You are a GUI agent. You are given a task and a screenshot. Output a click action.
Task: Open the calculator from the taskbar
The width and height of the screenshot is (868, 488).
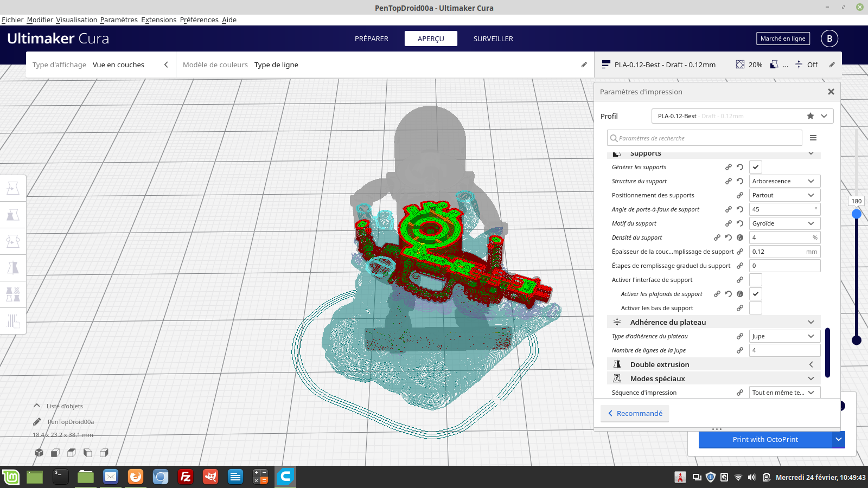[x=260, y=477]
